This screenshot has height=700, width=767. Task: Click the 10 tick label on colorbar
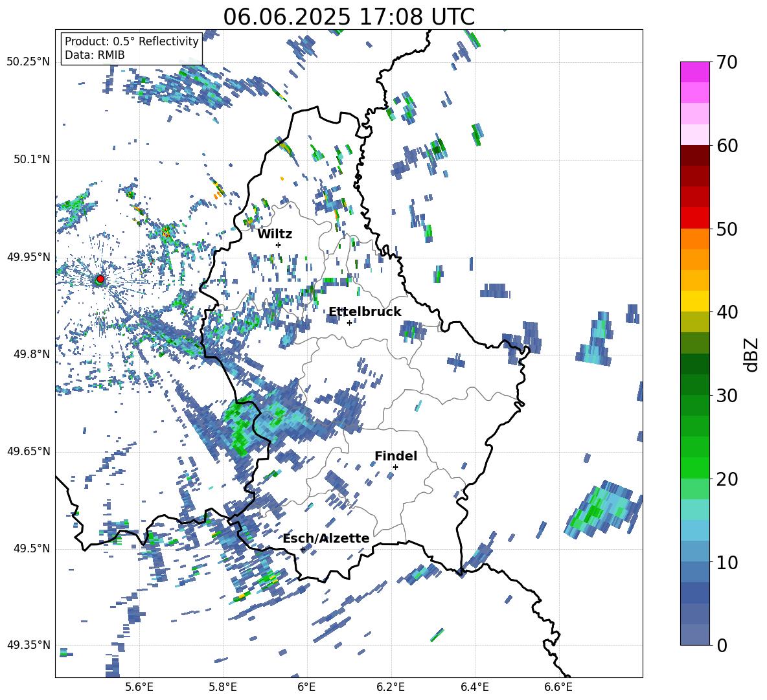coord(727,562)
